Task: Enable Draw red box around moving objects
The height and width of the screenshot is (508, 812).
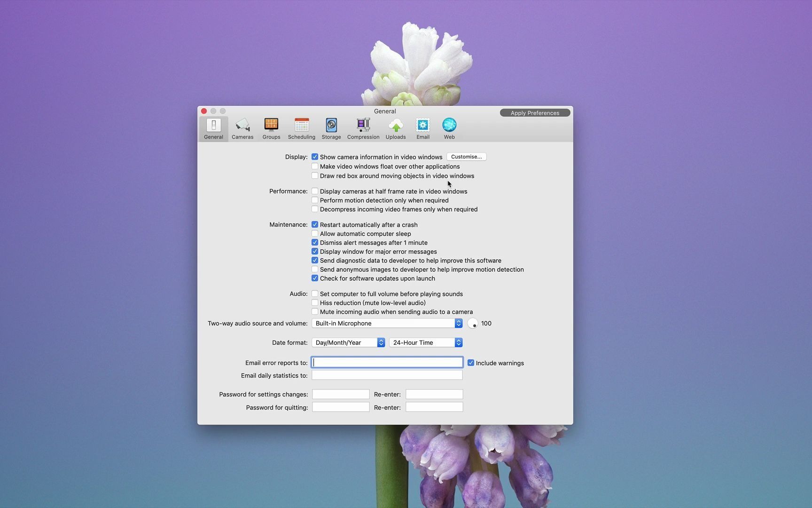Action: (x=315, y=175)
